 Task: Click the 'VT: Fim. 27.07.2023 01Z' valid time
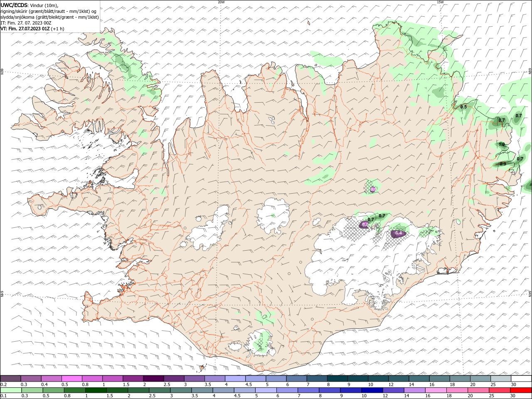pyautogui.click(x=25, y=29)
